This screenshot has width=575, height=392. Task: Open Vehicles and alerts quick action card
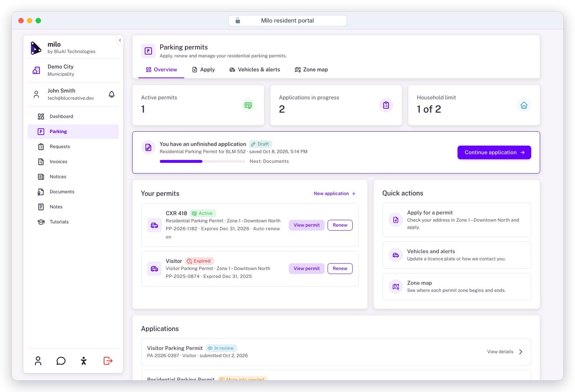457,255
